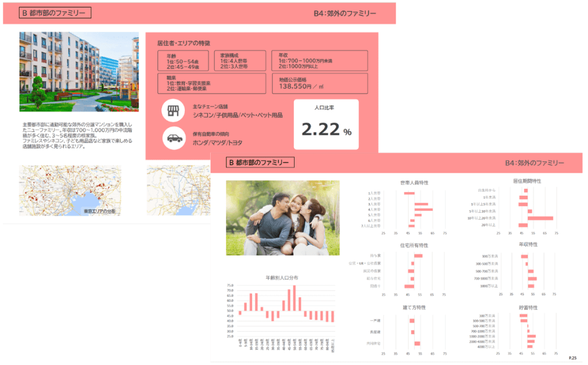Click the 家族構成 ranking box
The height and width of the screenshot is (365, 588).
pos(240,61)
